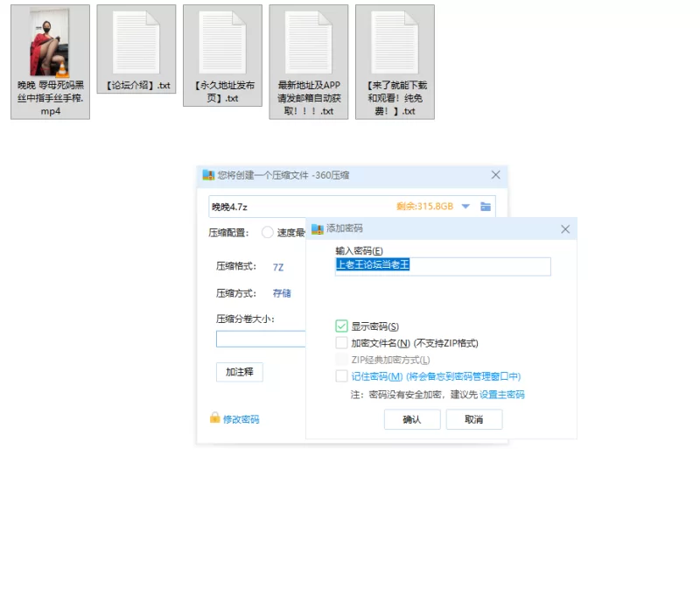
Task: Toggle the ZIP经典加密方式(L) checkbox
Action: click(341, 360)
